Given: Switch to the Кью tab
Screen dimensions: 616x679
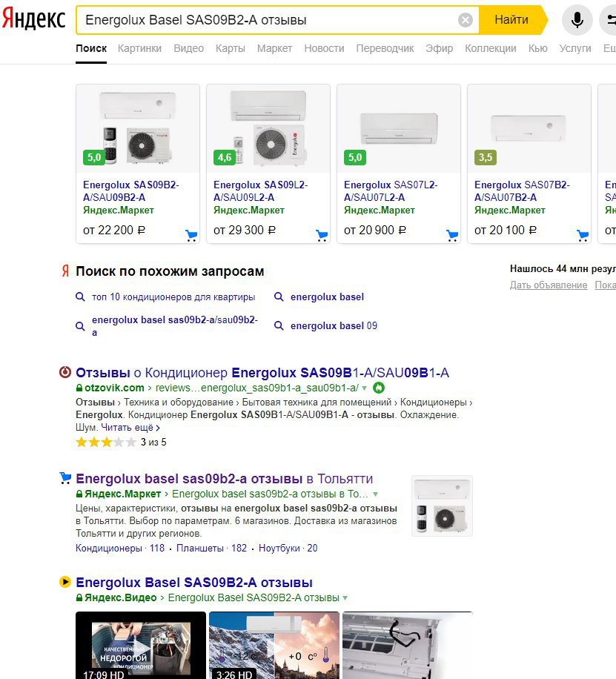Looking at the screenshot, I should 537,48.
